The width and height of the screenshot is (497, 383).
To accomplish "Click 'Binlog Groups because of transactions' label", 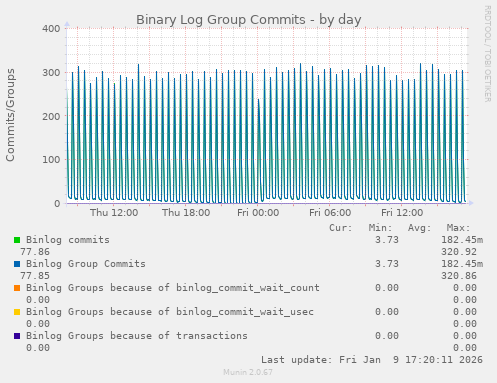I will (137, 336).
